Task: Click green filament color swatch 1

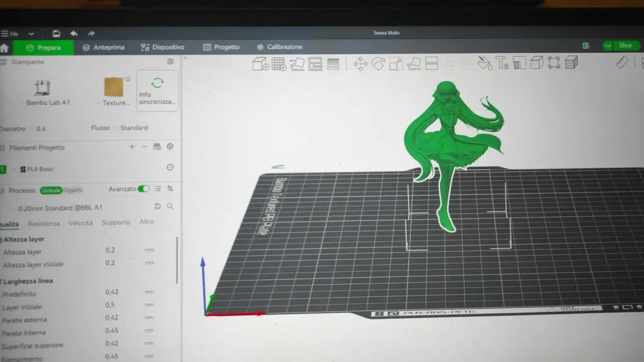Action: pos(3,169)
